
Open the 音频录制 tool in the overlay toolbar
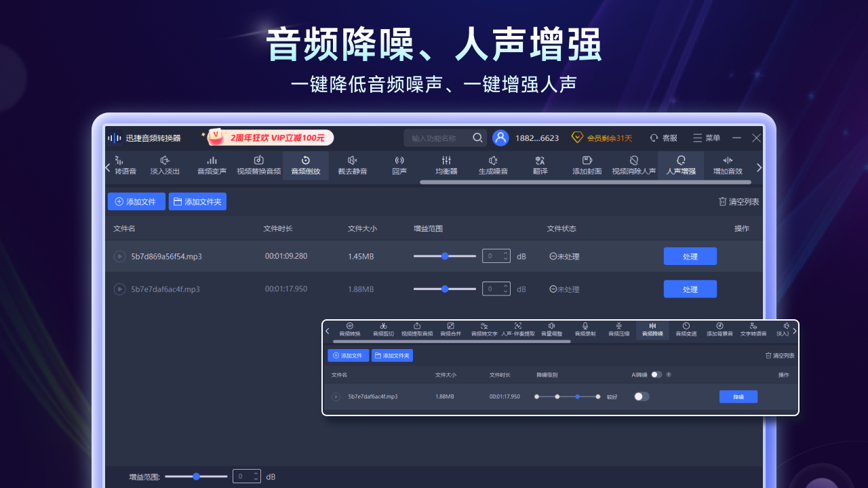585,330
